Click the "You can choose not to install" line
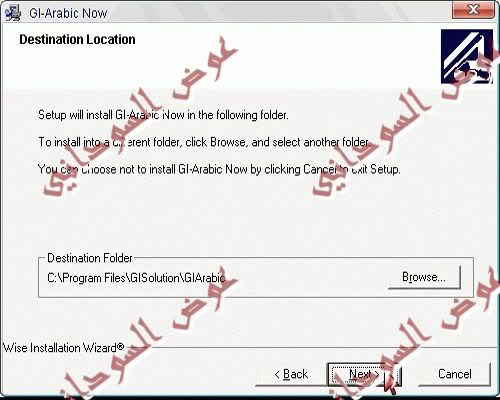The height and width of the screenshot is (400, 500). (x=219, y=169)
